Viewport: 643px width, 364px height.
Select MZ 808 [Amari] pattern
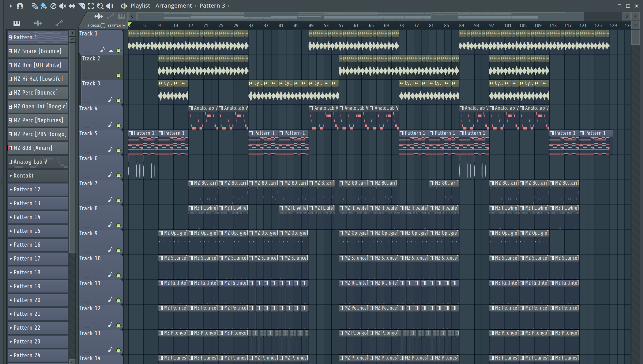[x=38, y=148]
